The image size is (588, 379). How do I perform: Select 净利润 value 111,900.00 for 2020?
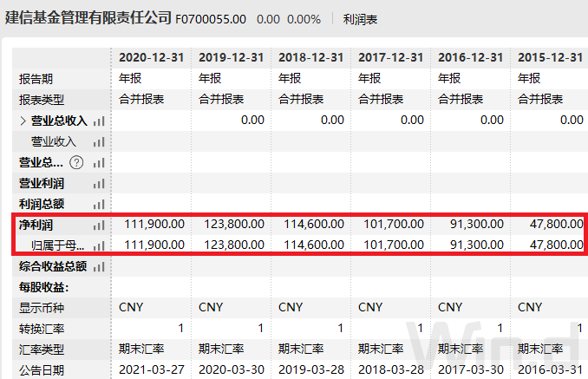tap(154, 224)
